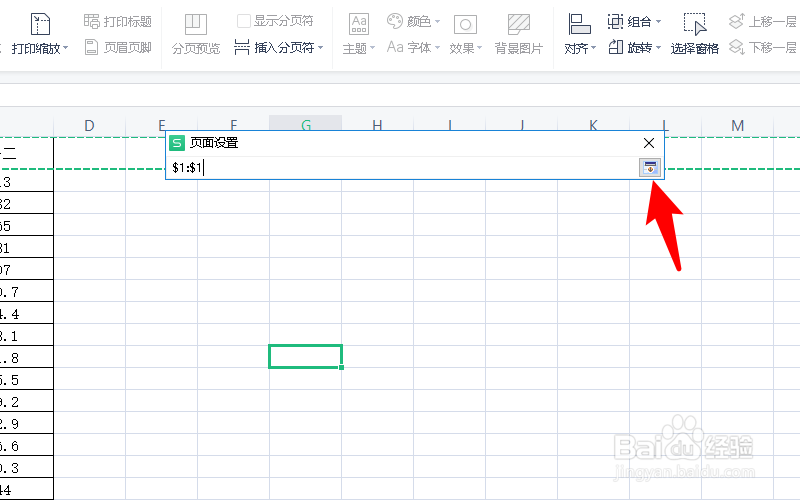Click Bring Forward (上移一层)
This screenshot has width=800, height=500.
coord(763,21)
